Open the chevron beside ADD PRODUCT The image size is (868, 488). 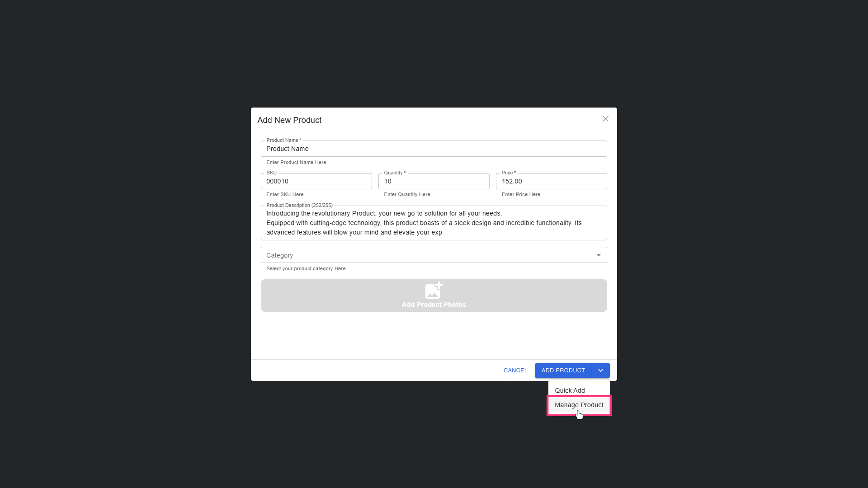(600, 371)
